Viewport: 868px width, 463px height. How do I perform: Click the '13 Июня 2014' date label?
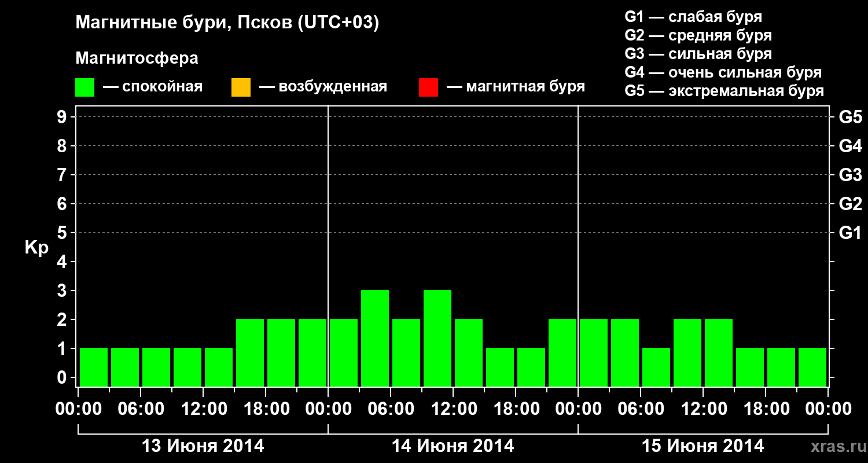(x=203, y=446)
